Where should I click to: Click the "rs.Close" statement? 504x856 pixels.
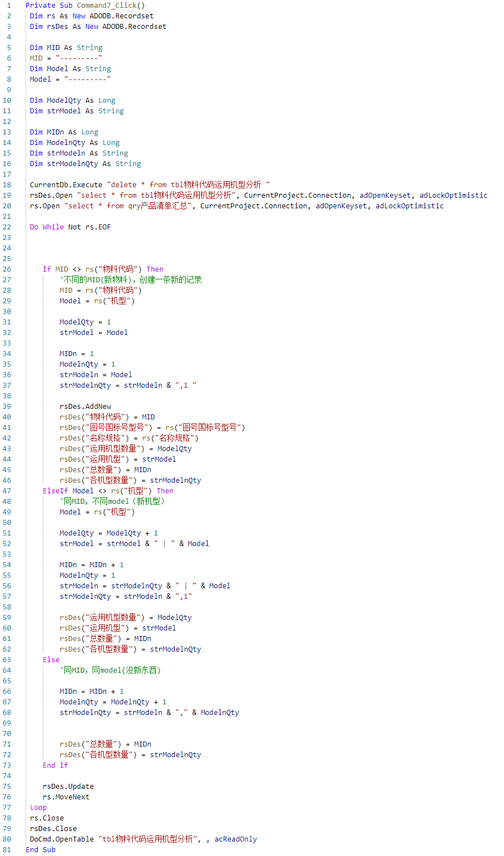(47, 818)
